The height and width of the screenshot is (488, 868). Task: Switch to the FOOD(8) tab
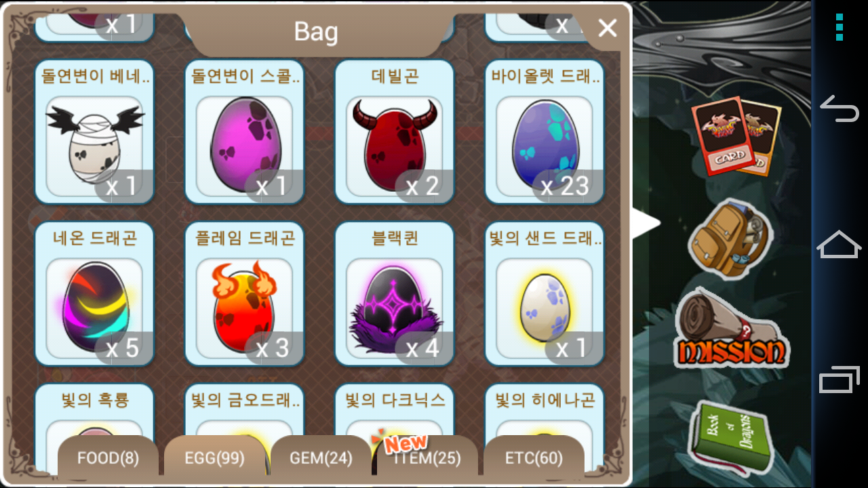click(108, 458)
